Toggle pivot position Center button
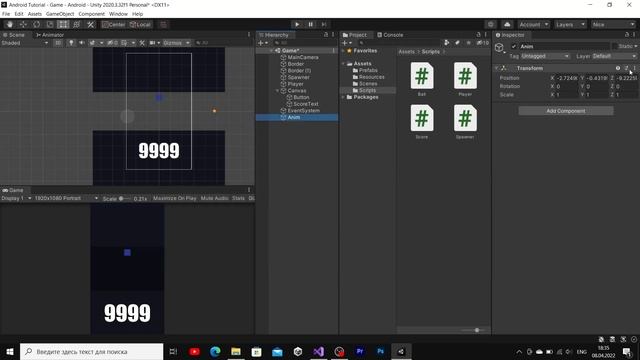Viewport: 640px width, 360px height. pyautogui.click(x=114, y=24)
